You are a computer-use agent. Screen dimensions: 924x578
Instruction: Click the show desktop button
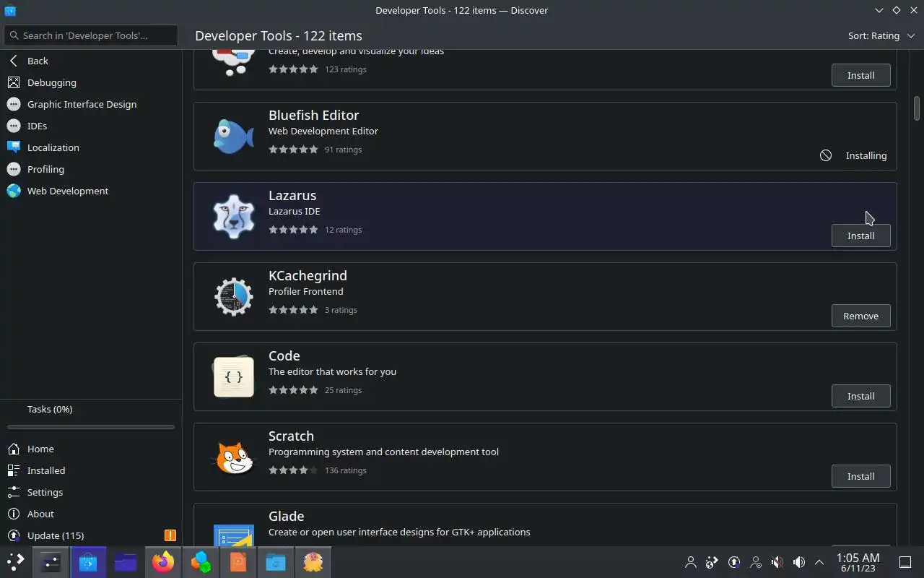click(x=905, y=562)
